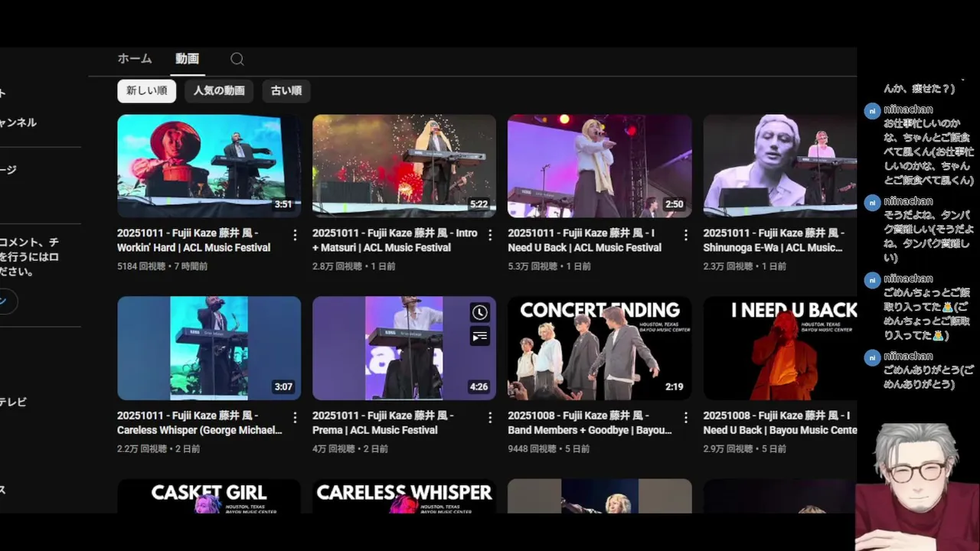Play the Prema video thumbnail
The height and width of the screenshot is (551, 980).
click(x=404, y=348)
